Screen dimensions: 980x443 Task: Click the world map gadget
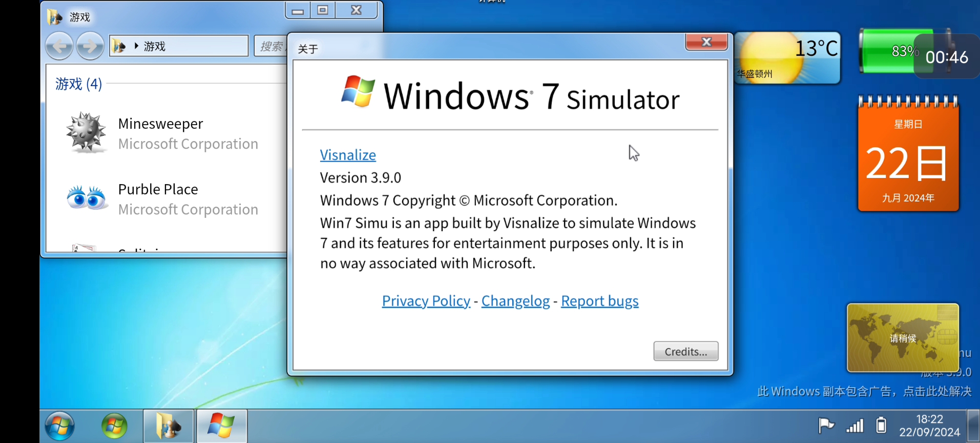[903, 338]
